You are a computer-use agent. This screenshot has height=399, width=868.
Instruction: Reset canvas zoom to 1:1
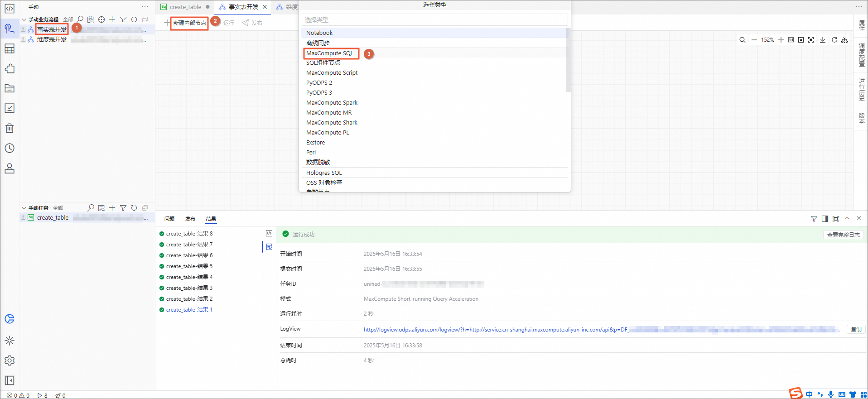point(791,40)
